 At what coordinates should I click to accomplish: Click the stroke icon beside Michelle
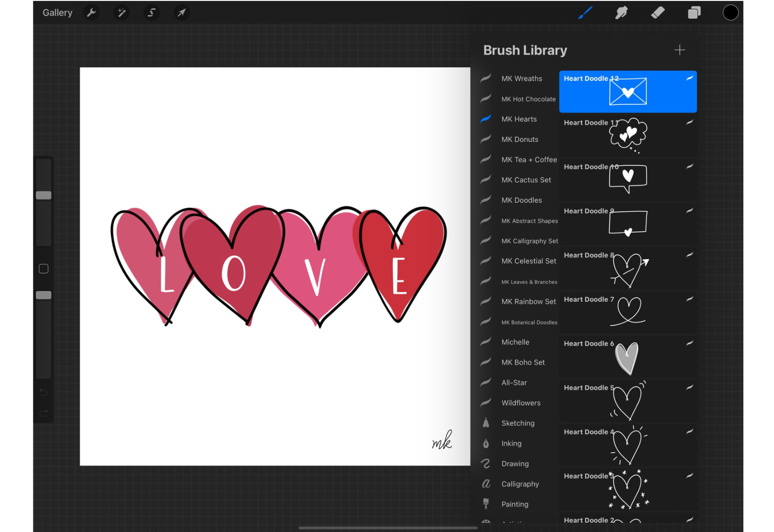click(486, 341)
